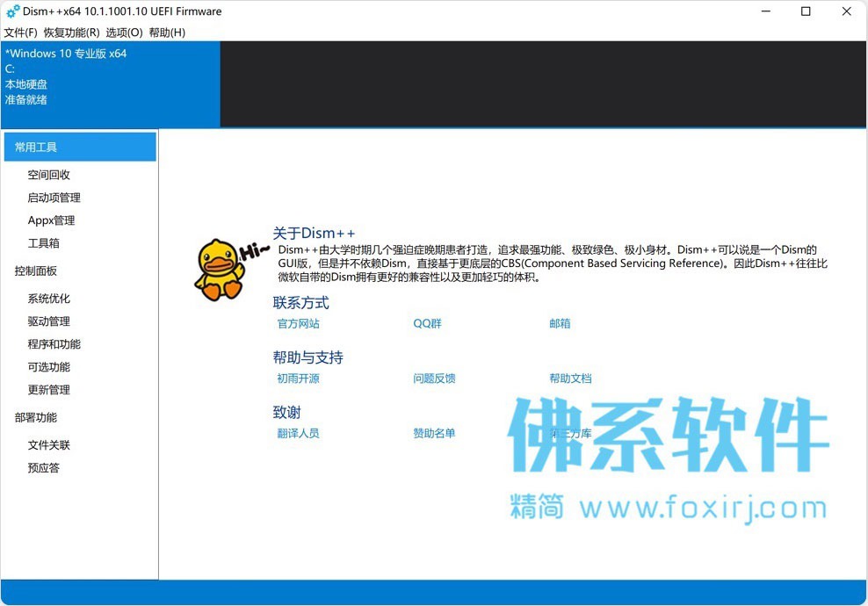
Task: Open 系统优化 in the sidebar
Action: (x=48, y=299)
